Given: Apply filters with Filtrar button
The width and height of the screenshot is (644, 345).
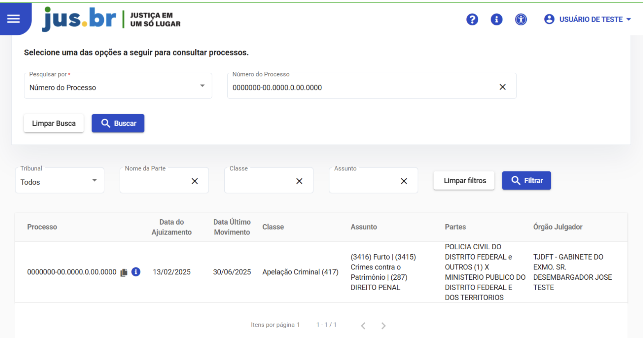Looking at the screenshot, I should (526, 181).
